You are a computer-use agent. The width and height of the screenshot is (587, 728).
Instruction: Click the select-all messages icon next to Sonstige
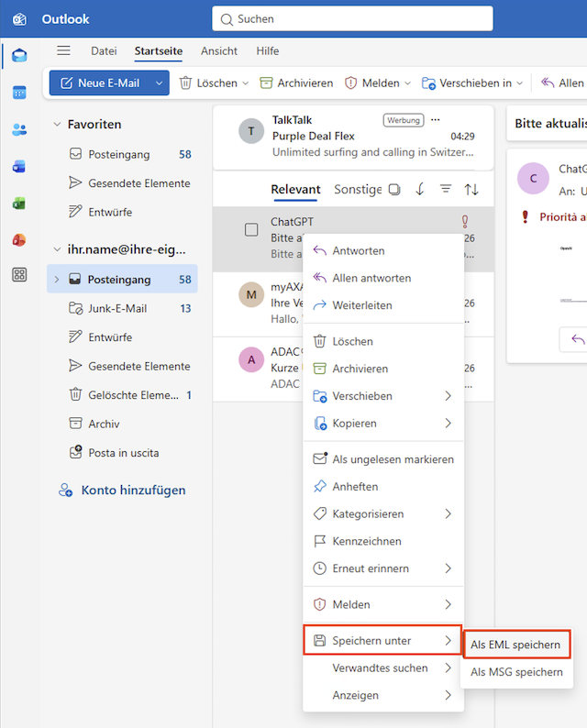(x=394, y=190)
